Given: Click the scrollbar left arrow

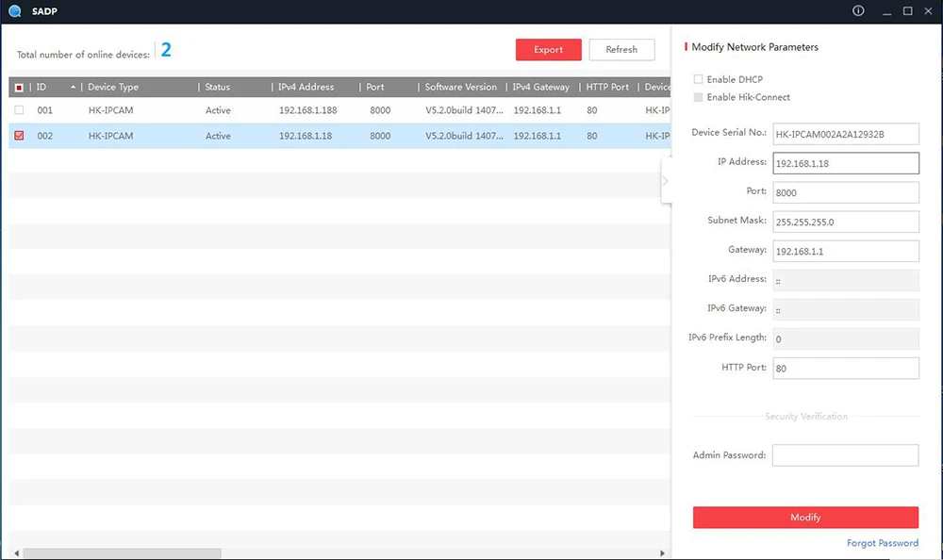Looking at the screenshot, I should point(16,553).
